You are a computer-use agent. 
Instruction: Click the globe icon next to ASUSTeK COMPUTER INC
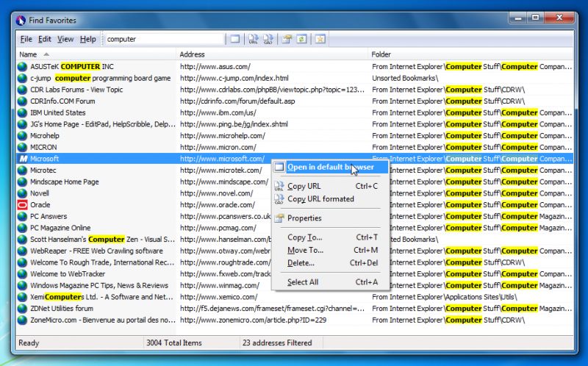pos(23,67)
